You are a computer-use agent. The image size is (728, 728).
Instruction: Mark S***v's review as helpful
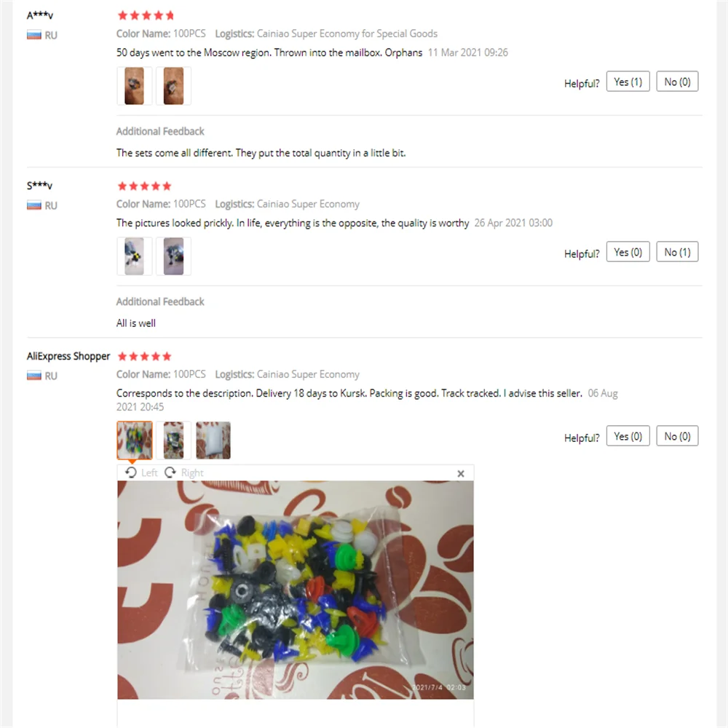(x=628, y=252)
